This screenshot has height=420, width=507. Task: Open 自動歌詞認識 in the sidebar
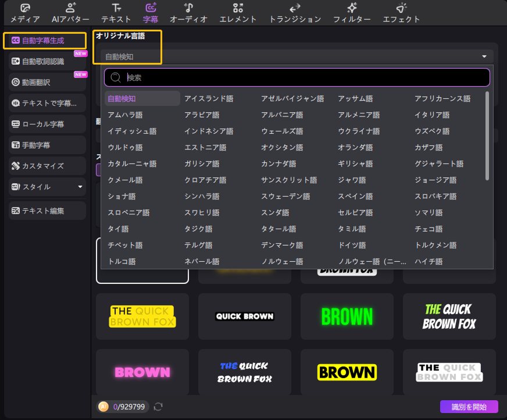47,61
